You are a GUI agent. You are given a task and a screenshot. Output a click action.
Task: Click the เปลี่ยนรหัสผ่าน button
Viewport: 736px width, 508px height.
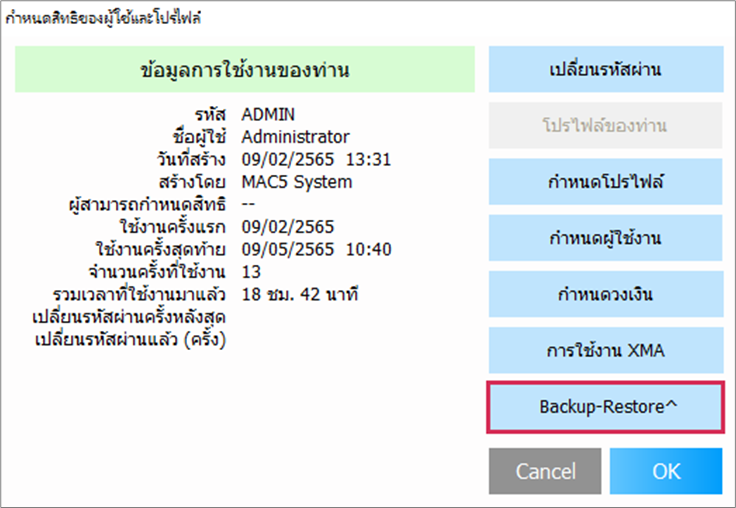[606, 69]
